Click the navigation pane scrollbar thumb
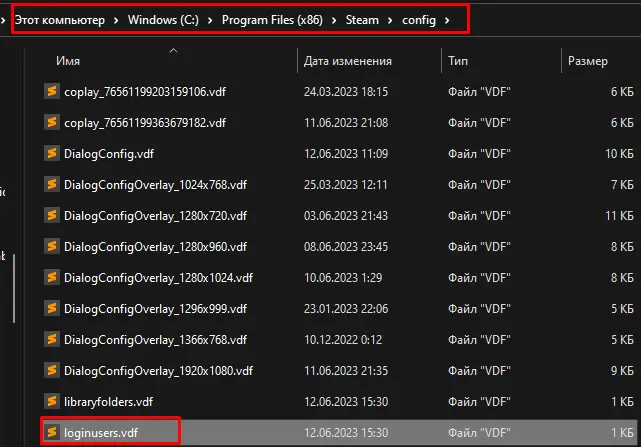This screenshot has width=641, height=447. 14,289
